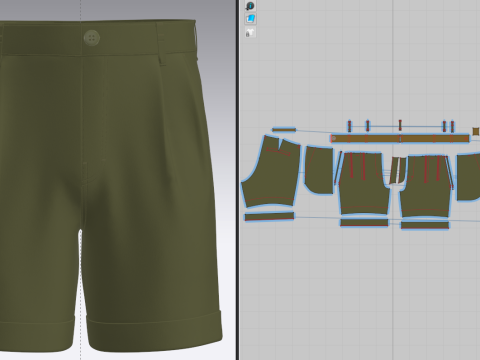Toggle the blue texture surface display icon

pyautogui.click(x=250, y=19)
